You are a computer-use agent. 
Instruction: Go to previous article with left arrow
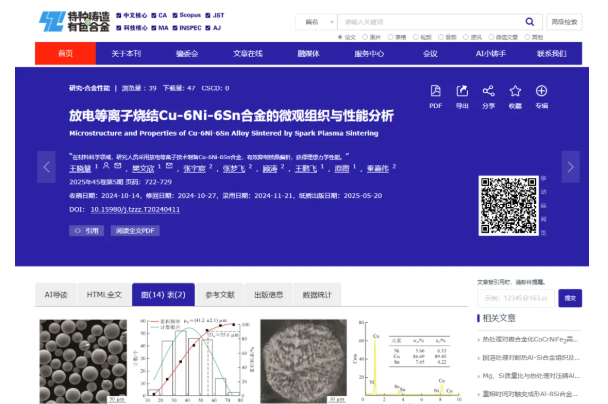point(46,166)
